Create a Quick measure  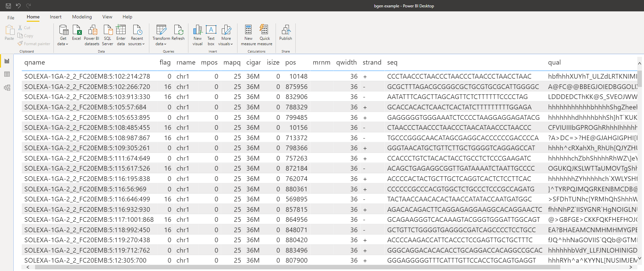[x=265, y=35]
